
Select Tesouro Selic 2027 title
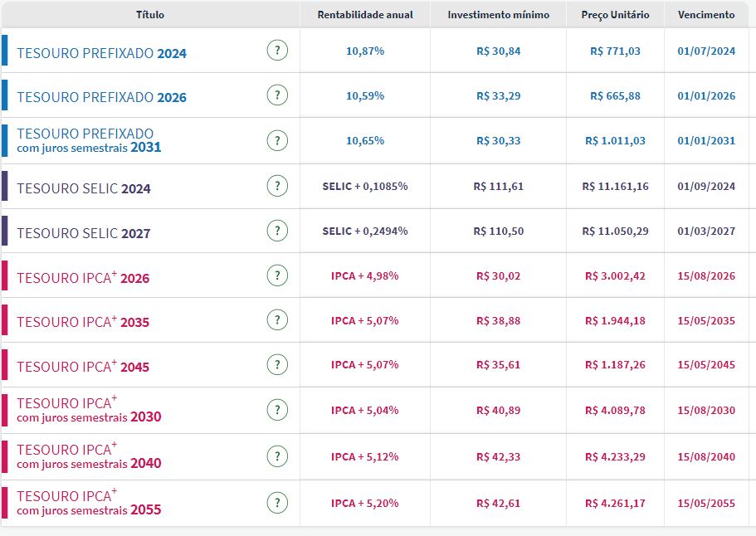pos(84,233)
